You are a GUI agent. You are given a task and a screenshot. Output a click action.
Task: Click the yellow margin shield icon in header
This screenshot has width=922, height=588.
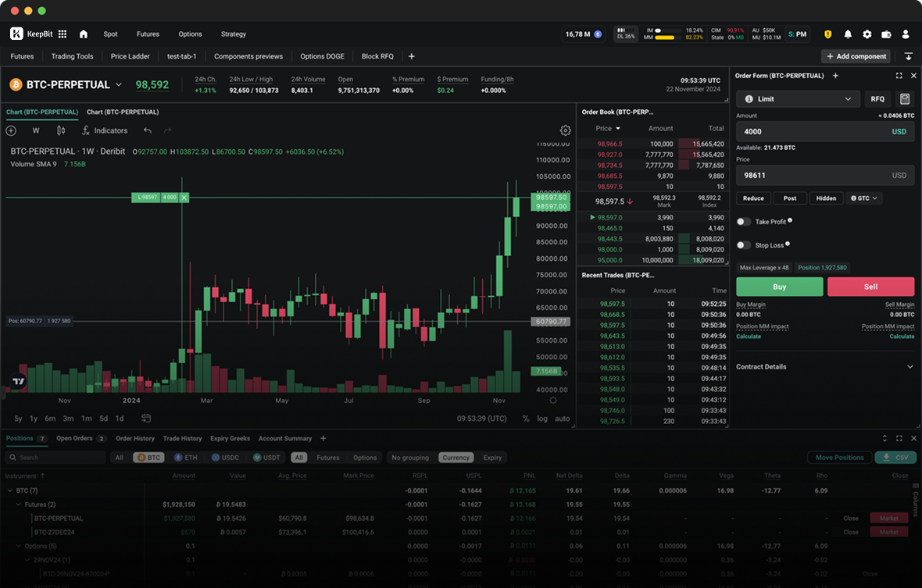tap(827, 34)
